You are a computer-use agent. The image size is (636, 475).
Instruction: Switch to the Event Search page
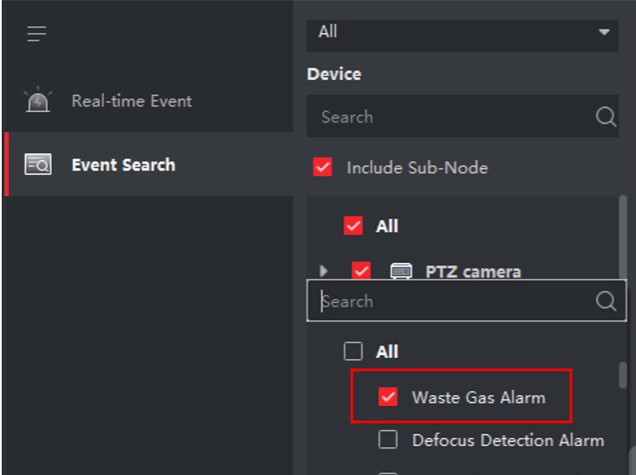click(x=123, y=166)
